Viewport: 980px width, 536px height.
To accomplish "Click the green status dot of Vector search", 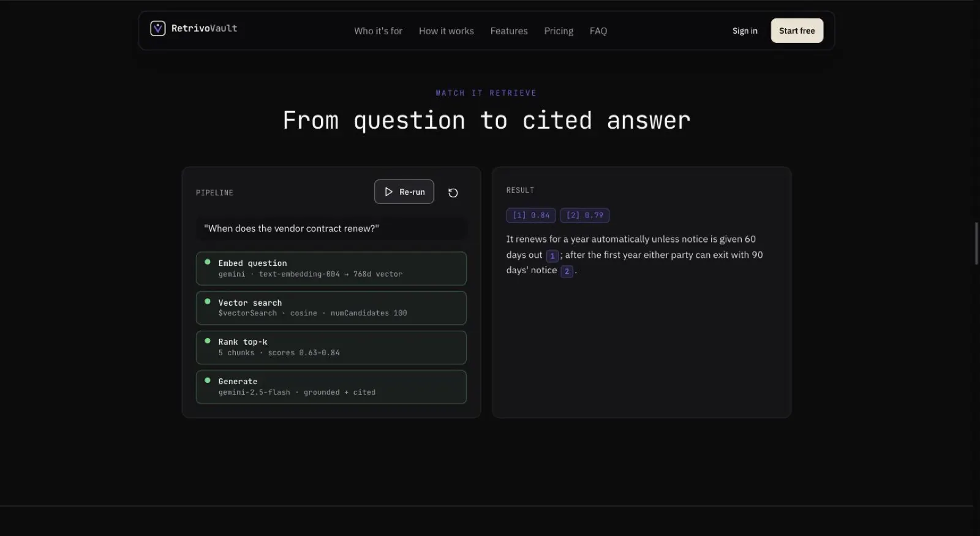I will click(208, 301).
